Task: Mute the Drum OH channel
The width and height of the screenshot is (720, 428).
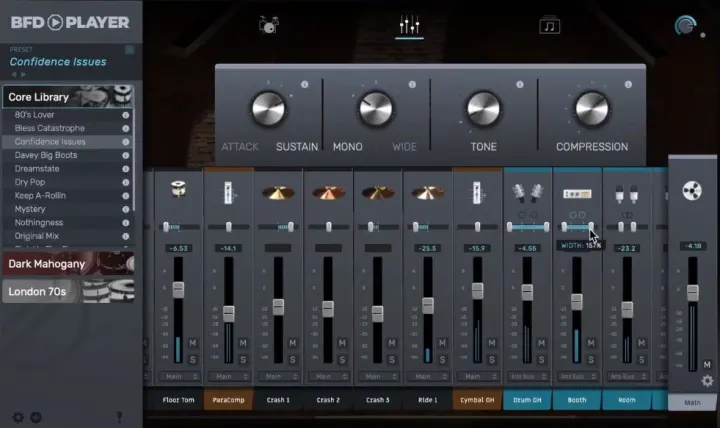Action: pos(541,343)
